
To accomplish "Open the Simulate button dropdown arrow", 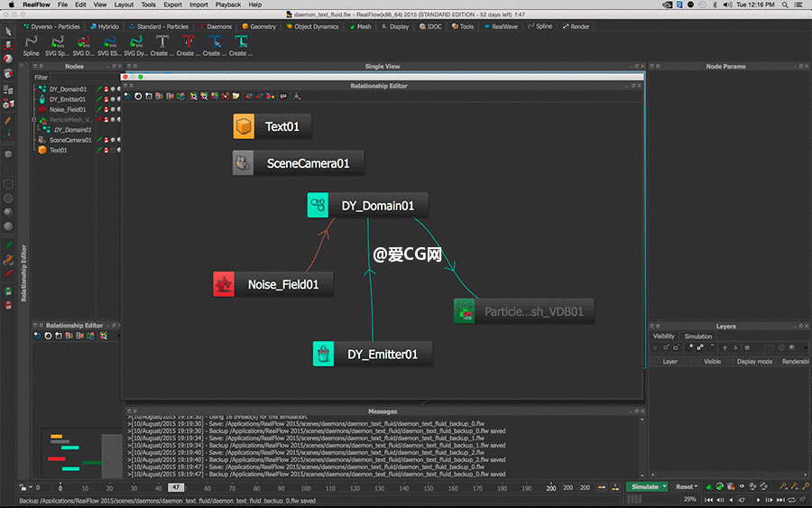I will coord(664,486).
